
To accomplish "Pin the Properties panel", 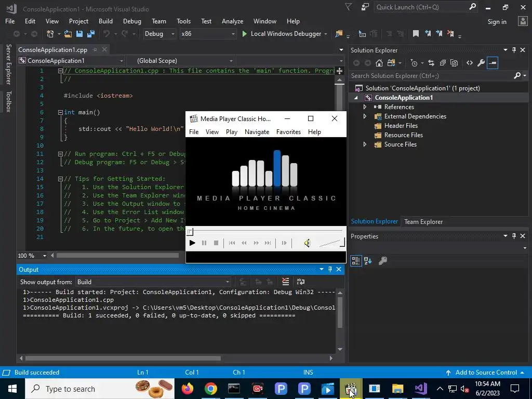I will click(514, 236).
